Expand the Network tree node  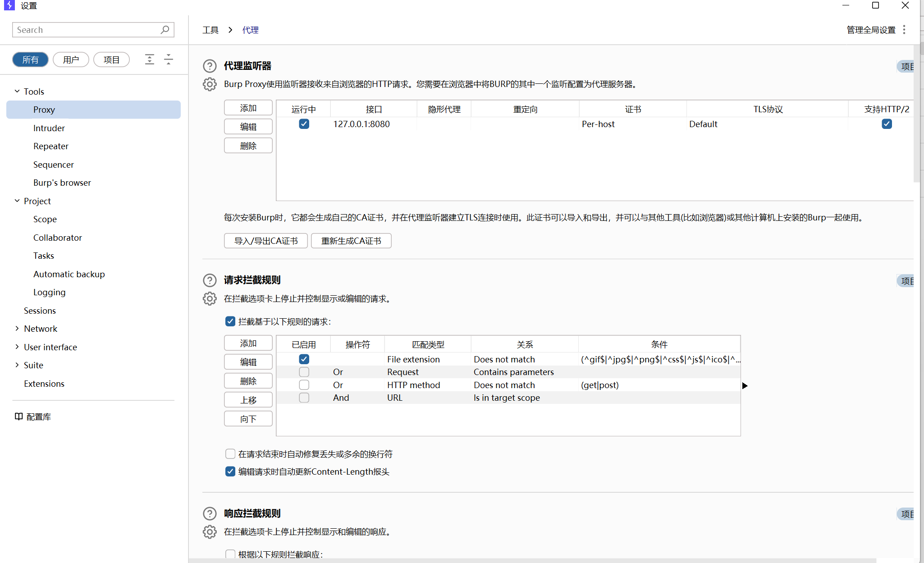[17, 329]
